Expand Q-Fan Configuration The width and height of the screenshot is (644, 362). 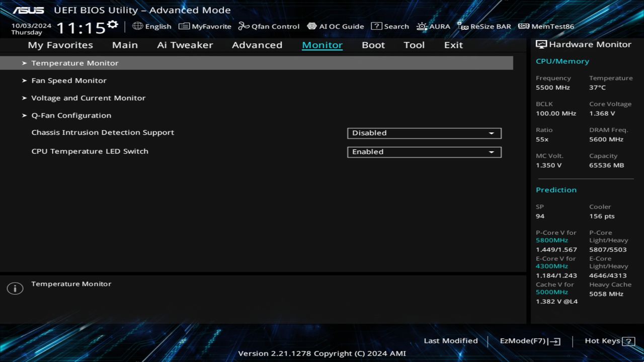point(71,115)
